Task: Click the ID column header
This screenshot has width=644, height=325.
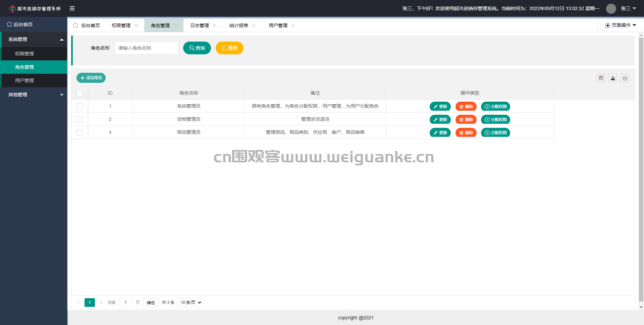Action: click(110, 93)
